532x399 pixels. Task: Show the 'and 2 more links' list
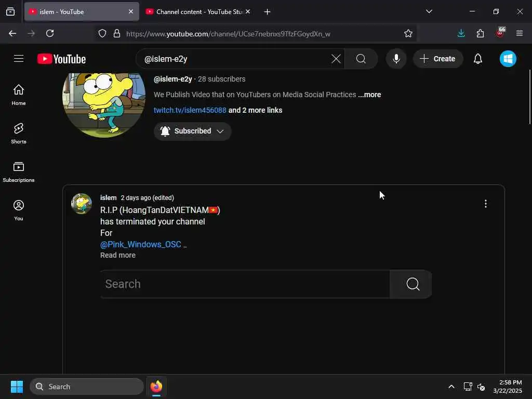255,110
